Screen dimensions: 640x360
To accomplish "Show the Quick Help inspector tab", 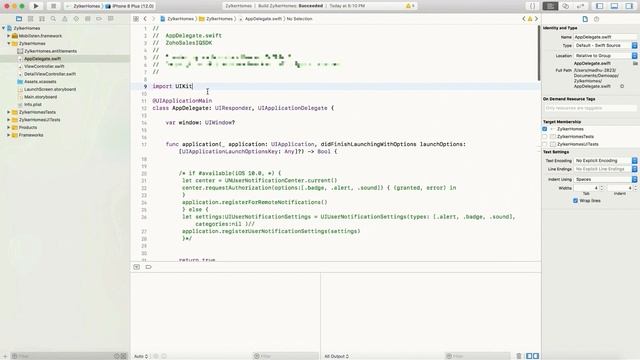I will pyautogui.click(x=596, y=19).
